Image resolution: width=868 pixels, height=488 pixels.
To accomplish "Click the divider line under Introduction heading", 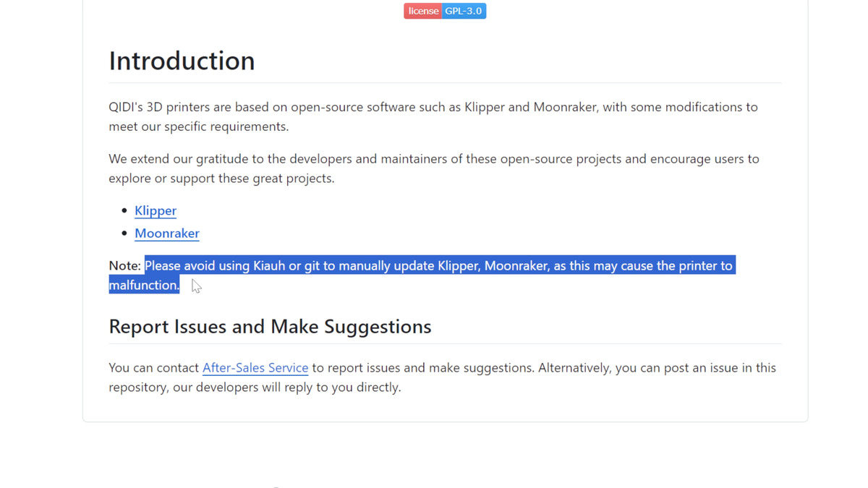I will pos(445,83).
